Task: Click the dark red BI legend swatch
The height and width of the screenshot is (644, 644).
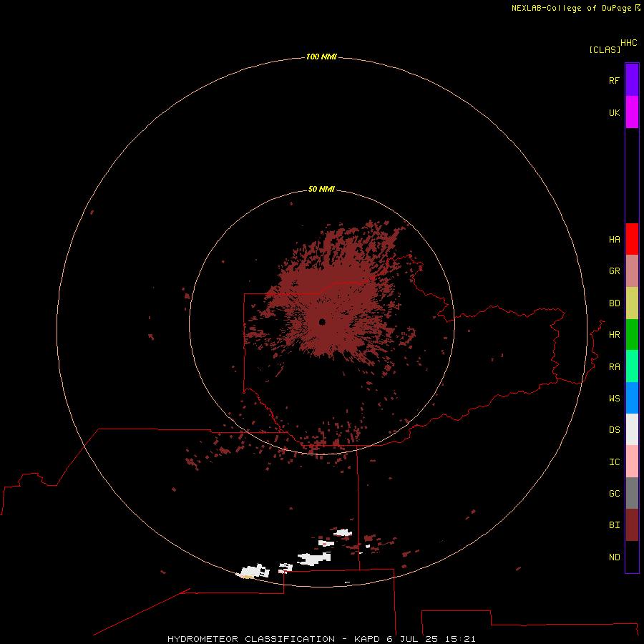Action: [632, 525]
